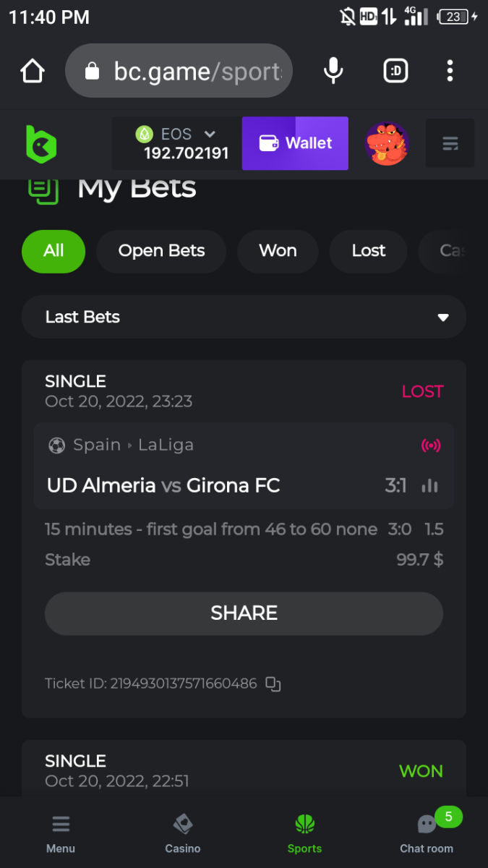Image resolution: width=488 pixels, height=868 pixels.
Task: Tap the browser home icon
Action: [x=33, y=71]
